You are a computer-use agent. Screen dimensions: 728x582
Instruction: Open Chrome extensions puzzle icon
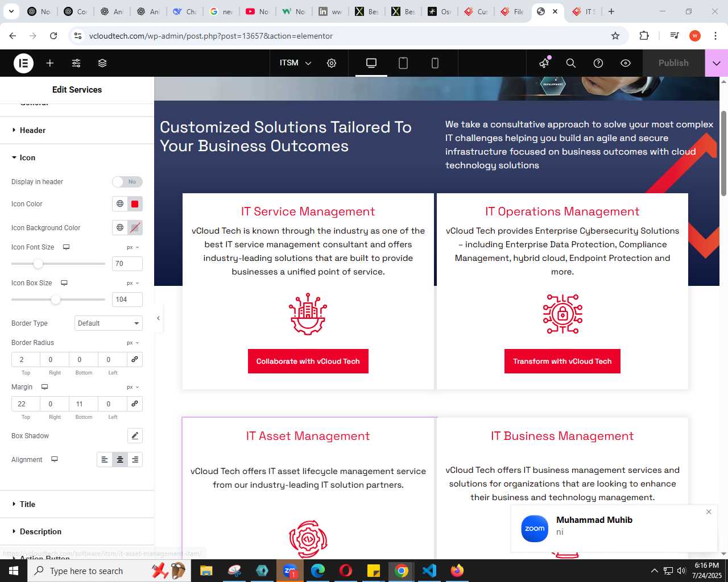[x=644, y=36]
